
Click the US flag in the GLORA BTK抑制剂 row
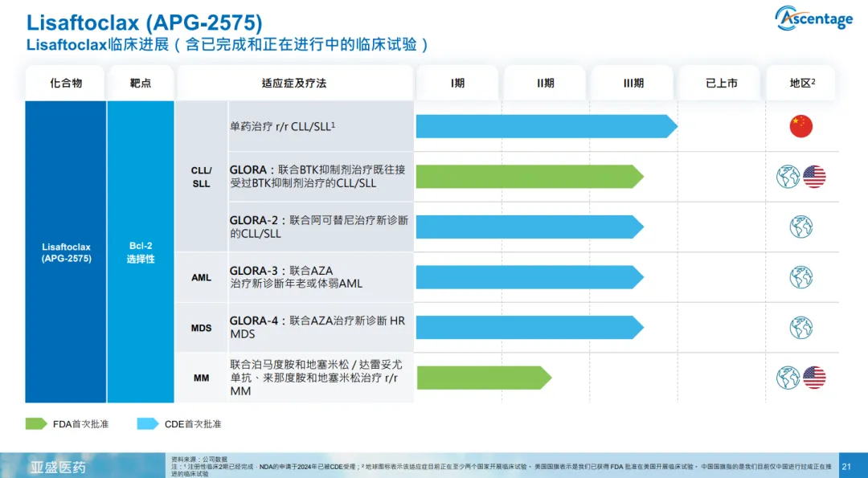pos(814,177)
